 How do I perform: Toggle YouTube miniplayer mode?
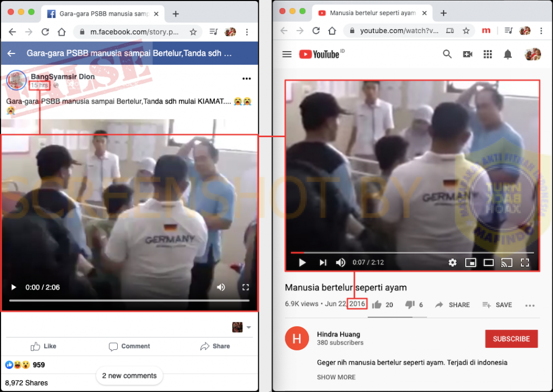click(470, 262)
